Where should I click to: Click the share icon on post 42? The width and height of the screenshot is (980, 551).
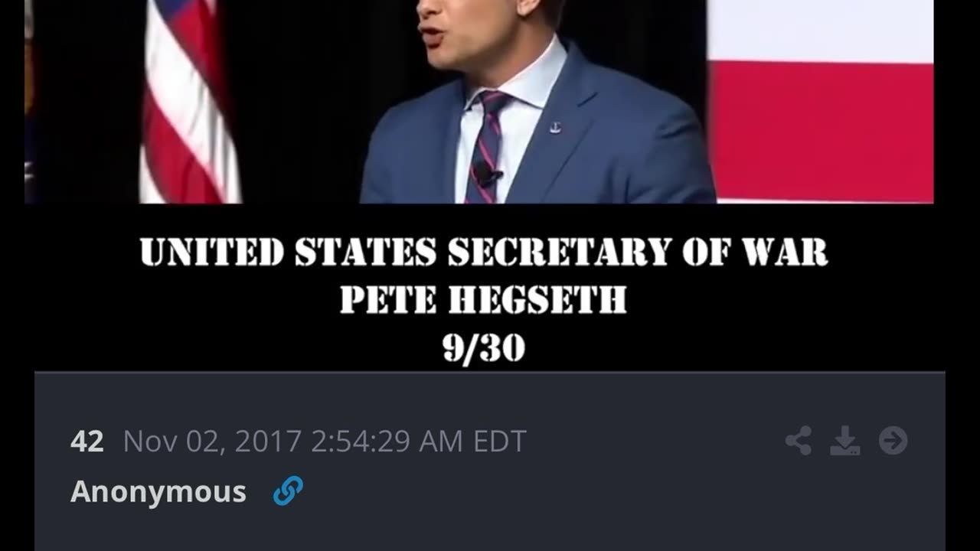coord(799,441)
